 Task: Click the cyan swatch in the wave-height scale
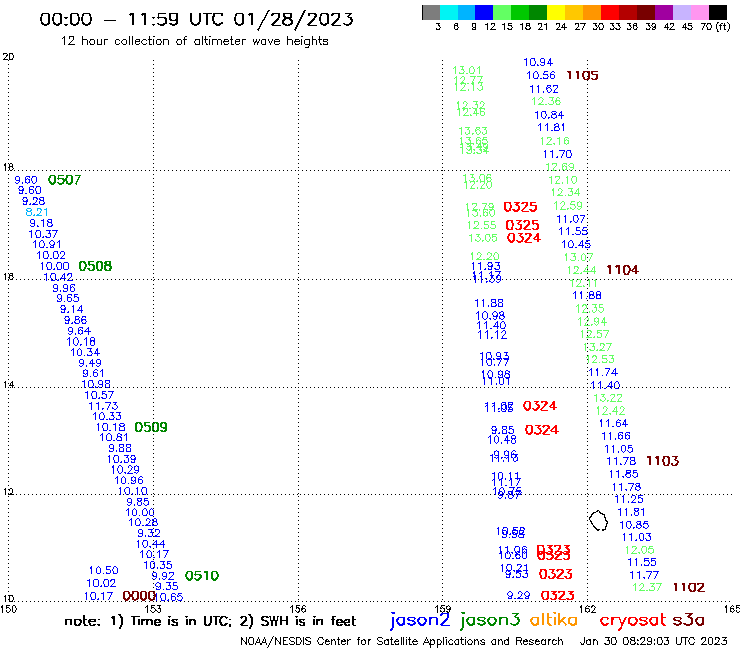tap(449, 12)
